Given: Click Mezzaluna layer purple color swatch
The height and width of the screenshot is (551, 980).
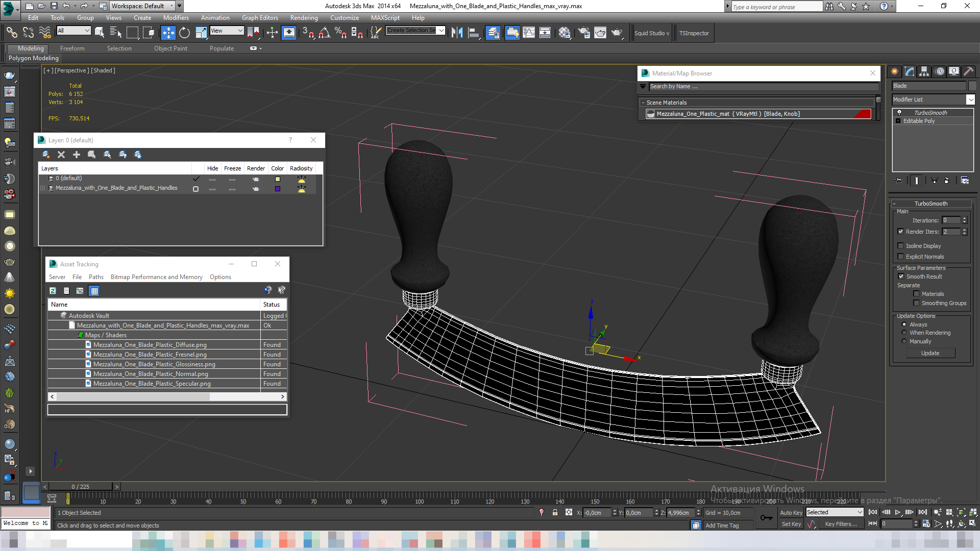Looking at the screenshot, I should (x=278, y=189).
